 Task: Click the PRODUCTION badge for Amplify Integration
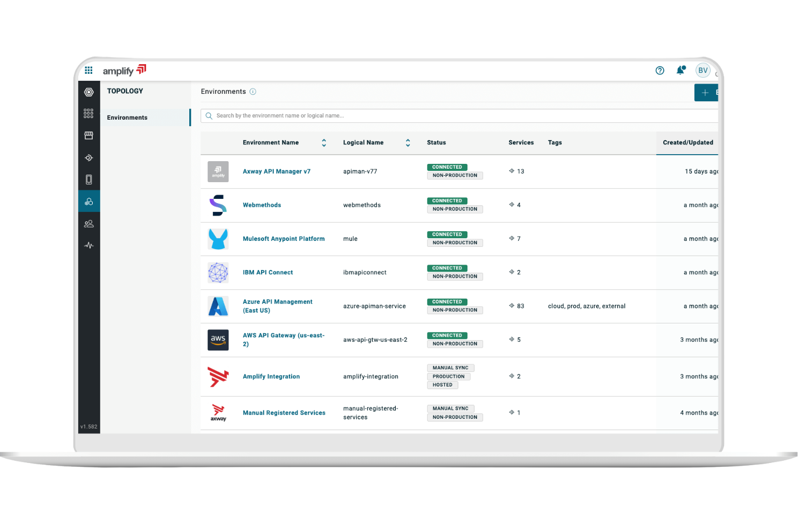(449, 377)
